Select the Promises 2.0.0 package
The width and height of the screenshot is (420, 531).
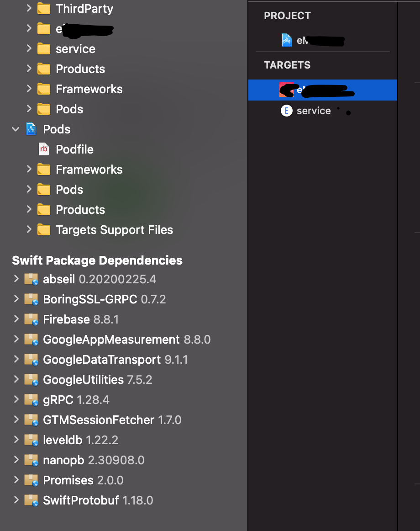83,480
